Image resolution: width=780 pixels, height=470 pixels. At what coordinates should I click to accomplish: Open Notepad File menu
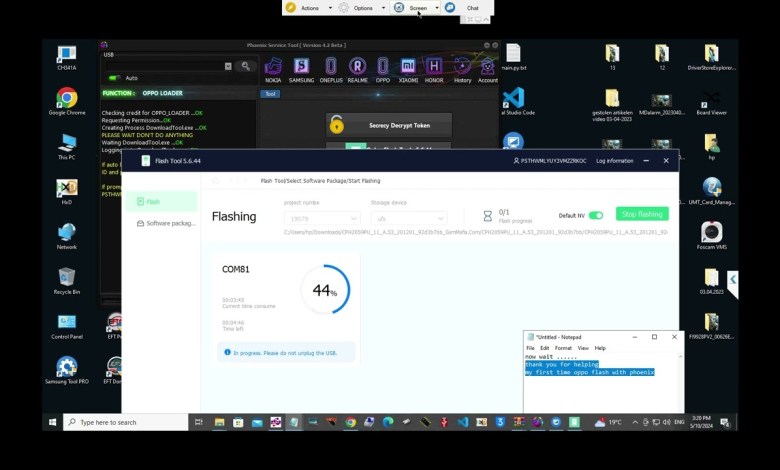click(x=530, y=348)
